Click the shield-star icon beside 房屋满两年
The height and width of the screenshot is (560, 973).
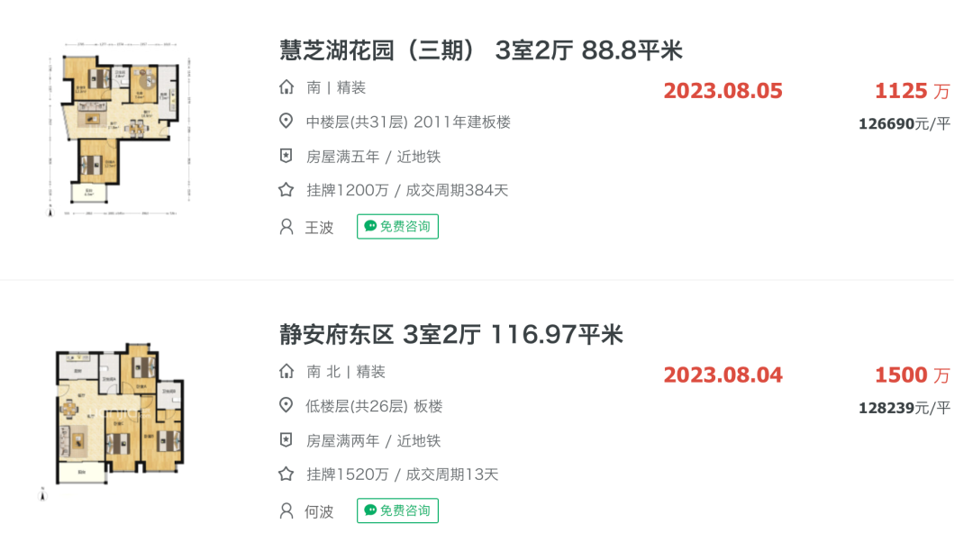286,439
